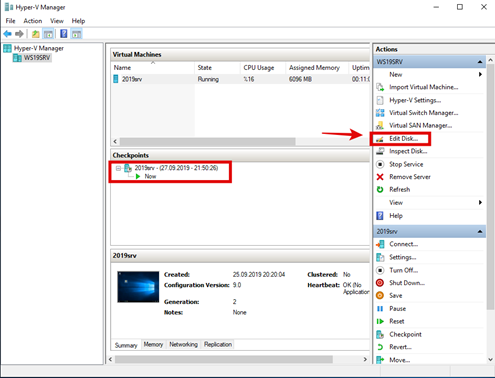Click Edit Disk... action link

click(403, 139)
